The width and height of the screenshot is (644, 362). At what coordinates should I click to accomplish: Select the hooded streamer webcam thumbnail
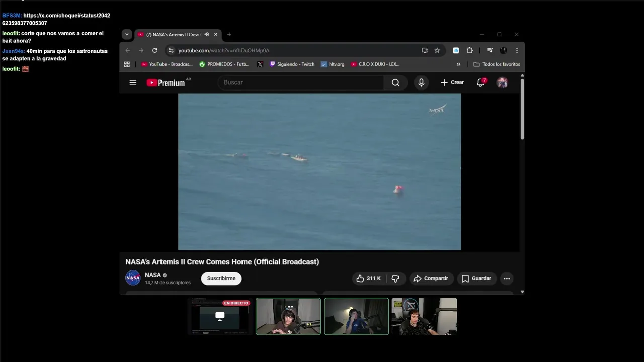pyautogui.click(x=288, y=316)
